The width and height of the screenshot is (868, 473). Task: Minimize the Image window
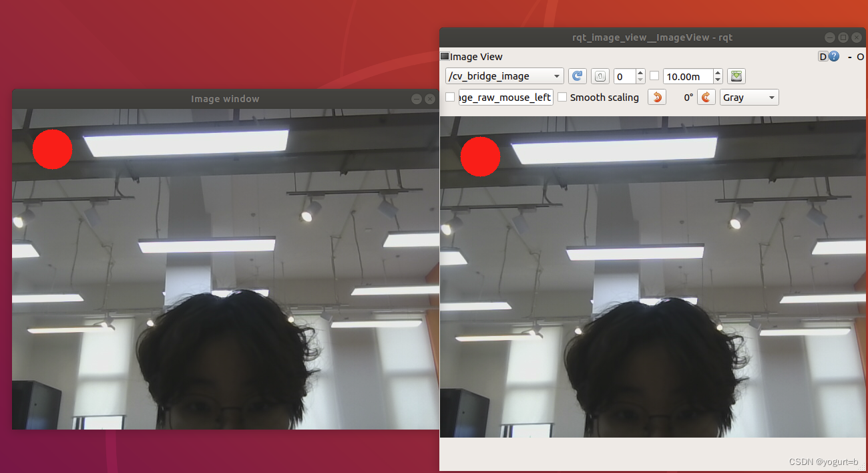416,99
